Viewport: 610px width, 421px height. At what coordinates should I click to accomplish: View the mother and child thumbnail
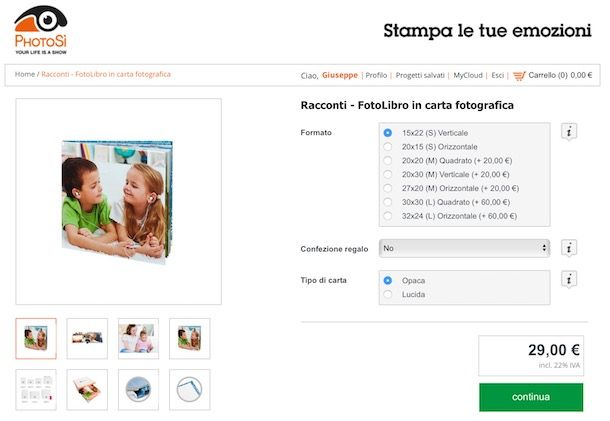(x=138, y=339)
